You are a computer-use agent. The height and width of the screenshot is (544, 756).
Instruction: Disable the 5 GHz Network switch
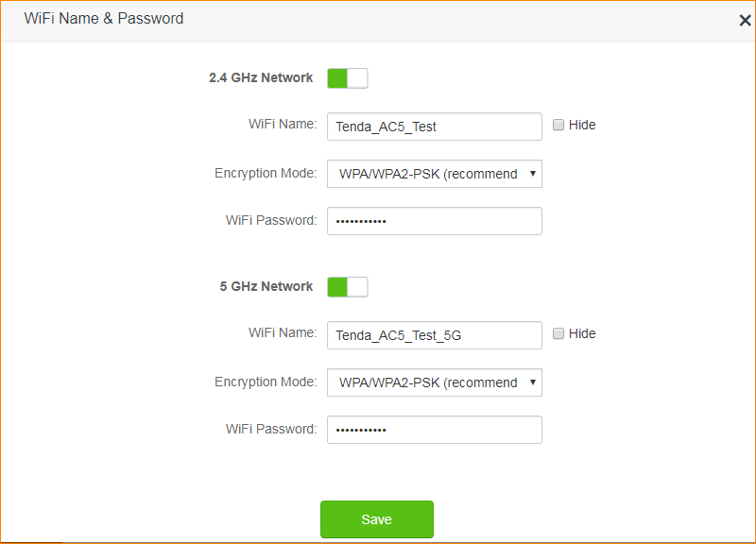point(347,287)
